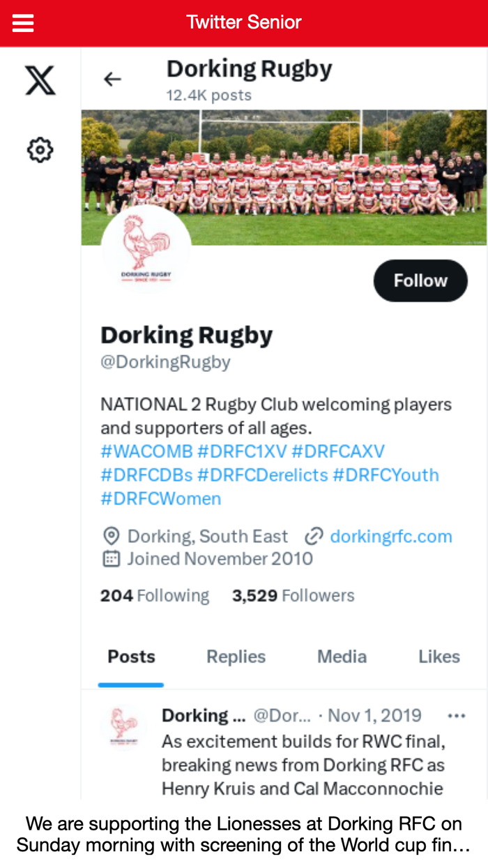Open the post timestamp Nov 1, 2019

click(x=374, y=715)
